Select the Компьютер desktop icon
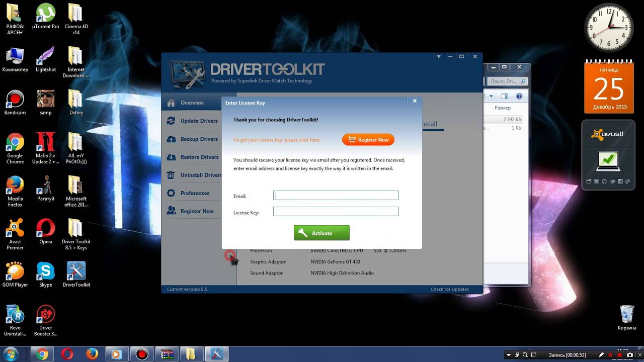Screen dimensions: 644x362 pos(15,59)
